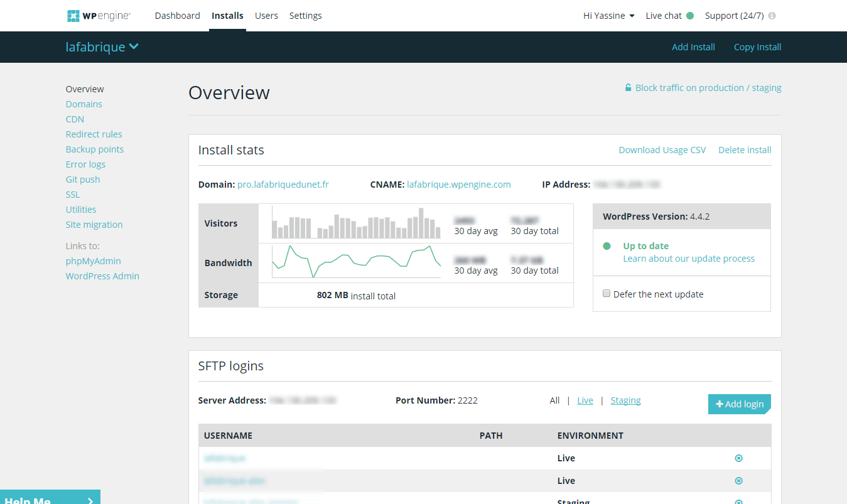Viewport: 847px width, 504px height.
Task: Click the action icon in first Live row
Action: [x=739, y=458]
